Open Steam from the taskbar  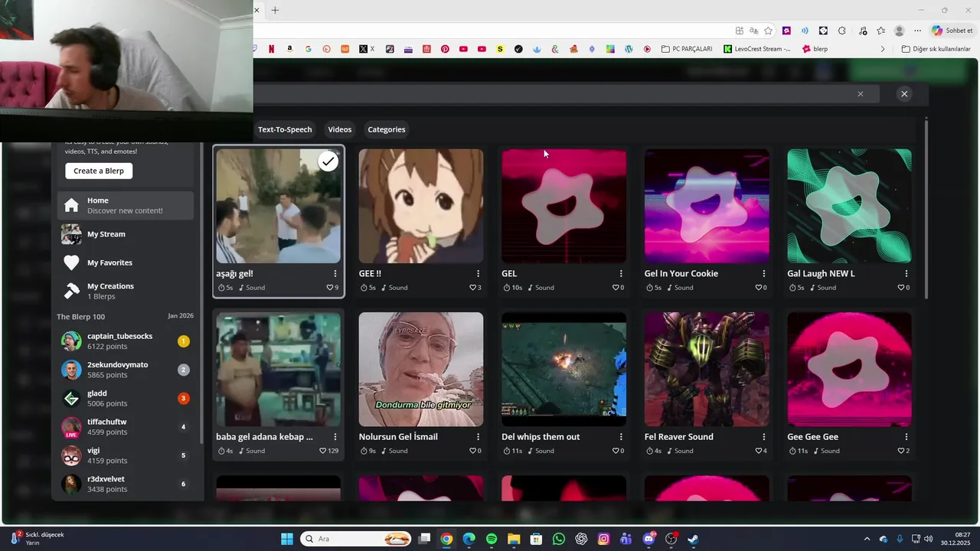[x=693, y=539]
